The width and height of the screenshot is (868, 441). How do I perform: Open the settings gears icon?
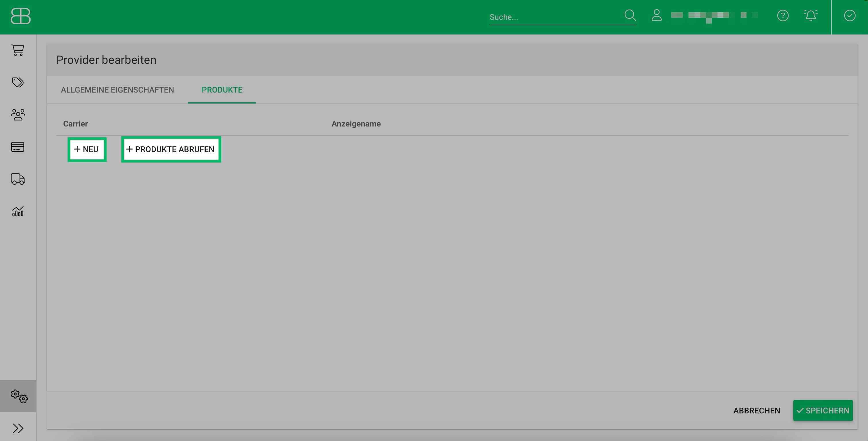[x=19, y=396]
